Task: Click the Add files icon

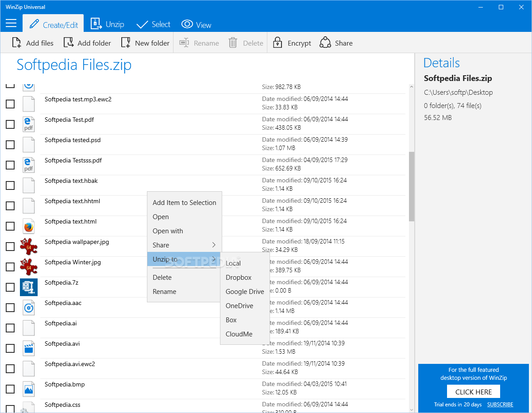Action: (x=16, y=42)
